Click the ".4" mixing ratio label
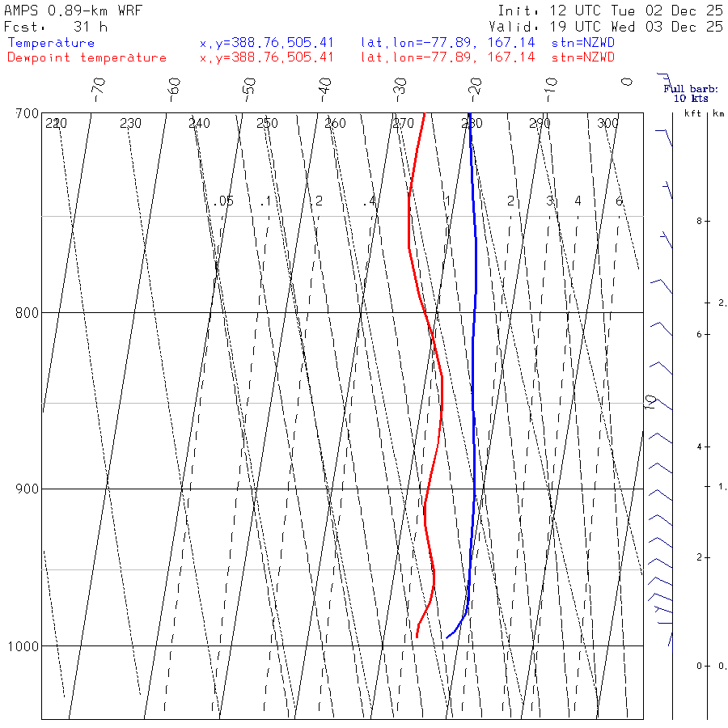Image resolution: width=728 pixels, height=728 pixels. click(370, 201)
